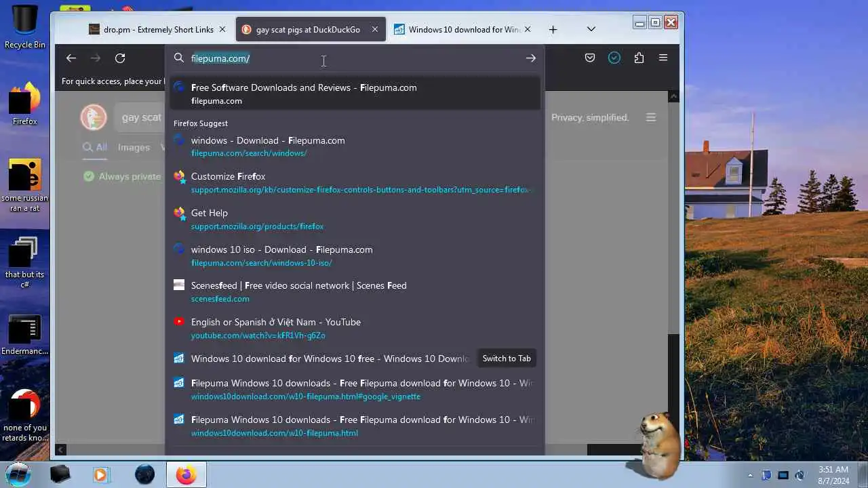The image size is (868, 488).
Task: Open the taskbar clock showing 3:51 AM
Action: [833, 474]
